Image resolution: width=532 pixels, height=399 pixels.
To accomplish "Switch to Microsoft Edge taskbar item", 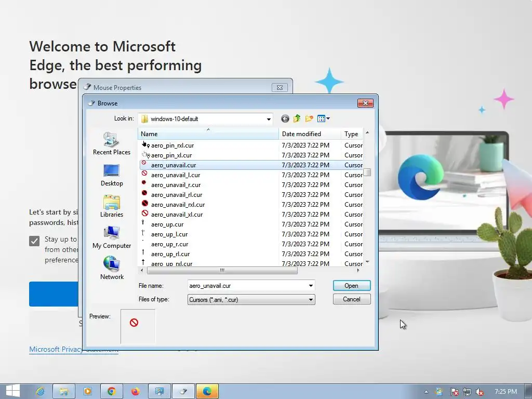I will [207, 391].
